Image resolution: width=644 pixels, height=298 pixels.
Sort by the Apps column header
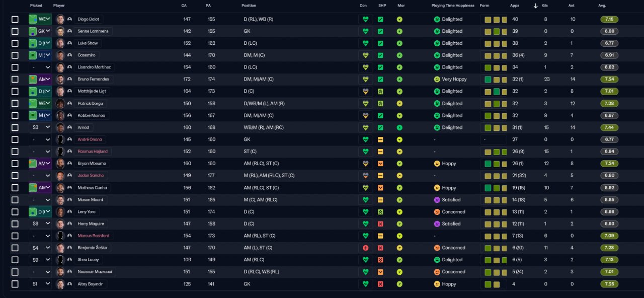pos(515,6)
